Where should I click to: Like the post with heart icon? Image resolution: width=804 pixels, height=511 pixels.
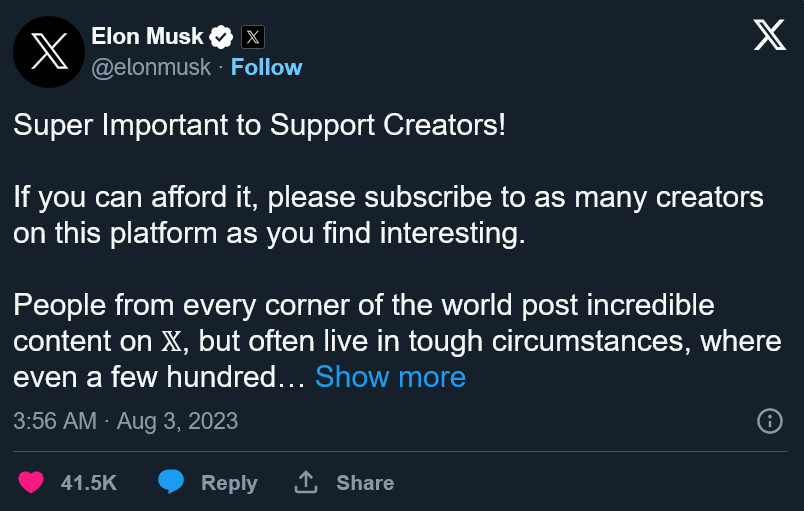[32, 483]
